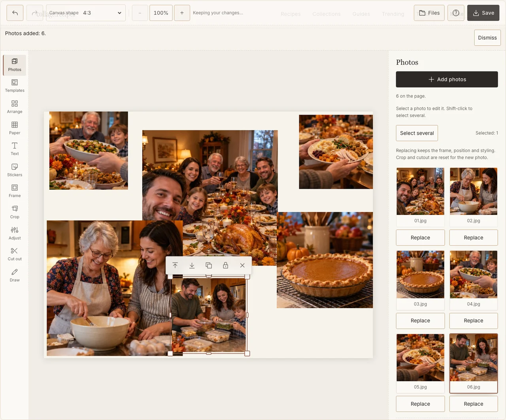506x420 pixels.
Task: Lock the selected photo
Action: [225, 266]
